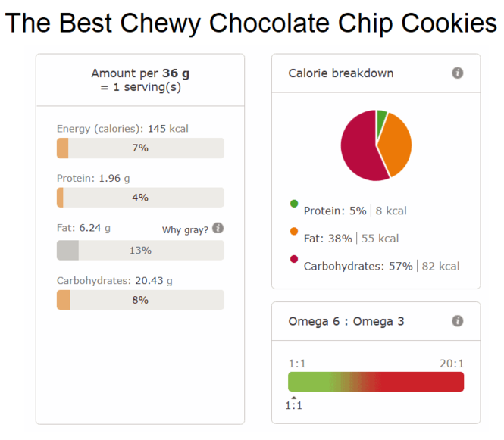Open the Omega 6 : Omega 3 info icon
Image resolution: width=504 pixels, height=440 pixels.
(x=458, y=321)
